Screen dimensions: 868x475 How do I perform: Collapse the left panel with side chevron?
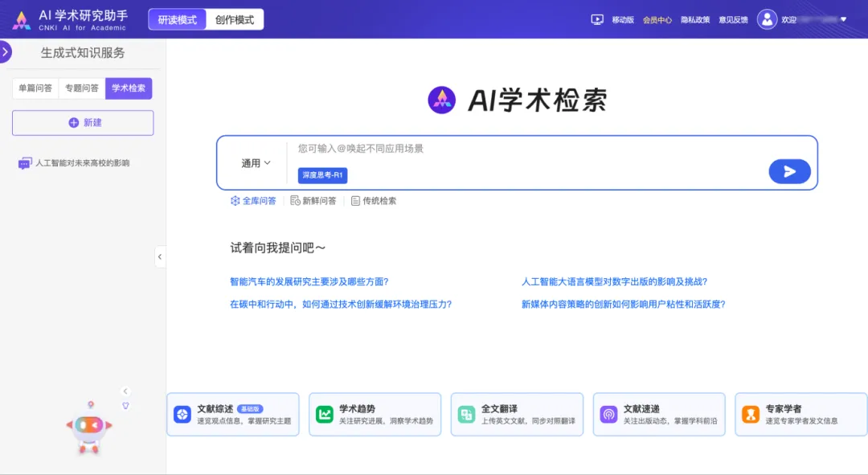click(x=160, y=257)
